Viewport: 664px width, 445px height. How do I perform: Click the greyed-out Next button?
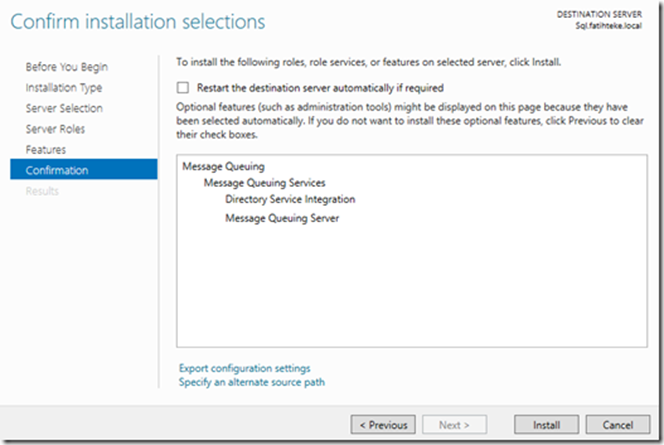[454, 425]
